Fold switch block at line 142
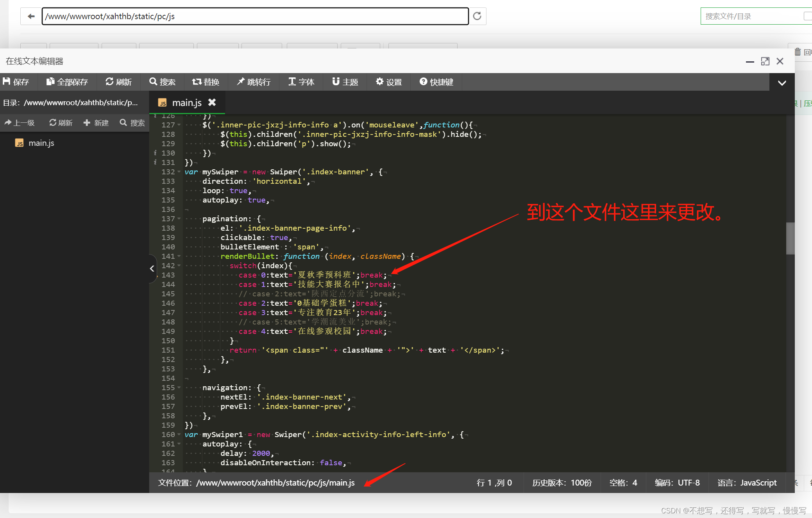Image resolution: width=812 pixels, height=518 pixels. (x=179, y=265)
